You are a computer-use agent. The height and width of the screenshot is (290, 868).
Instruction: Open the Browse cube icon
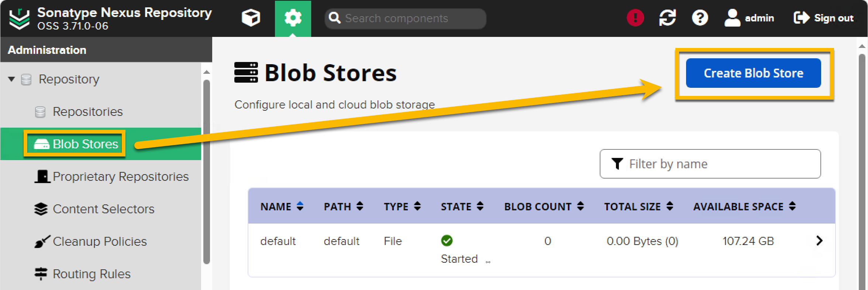[251, 18]
